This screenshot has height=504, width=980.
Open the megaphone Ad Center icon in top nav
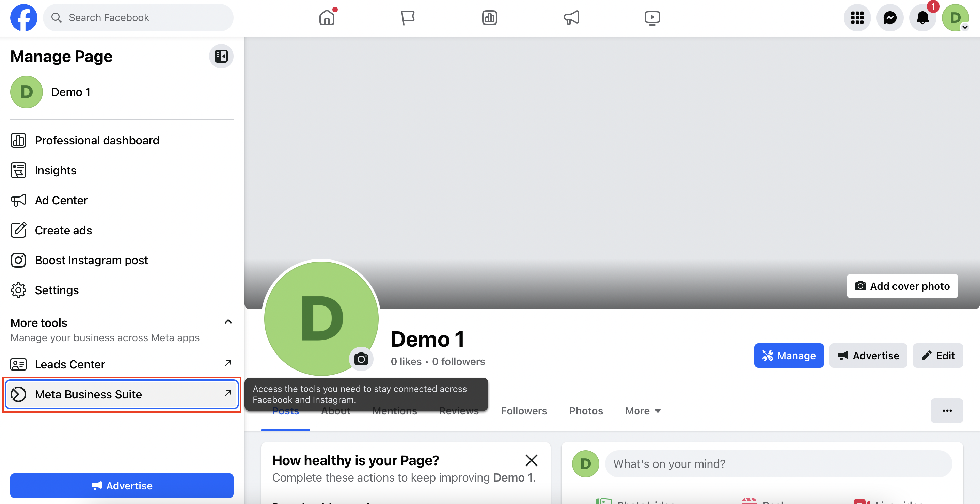(x=571, y=17)
